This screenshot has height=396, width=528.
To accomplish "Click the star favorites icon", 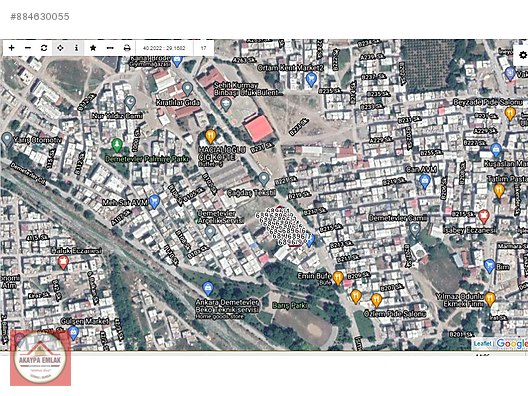I will pyautogui.click(x=93, y=48).
